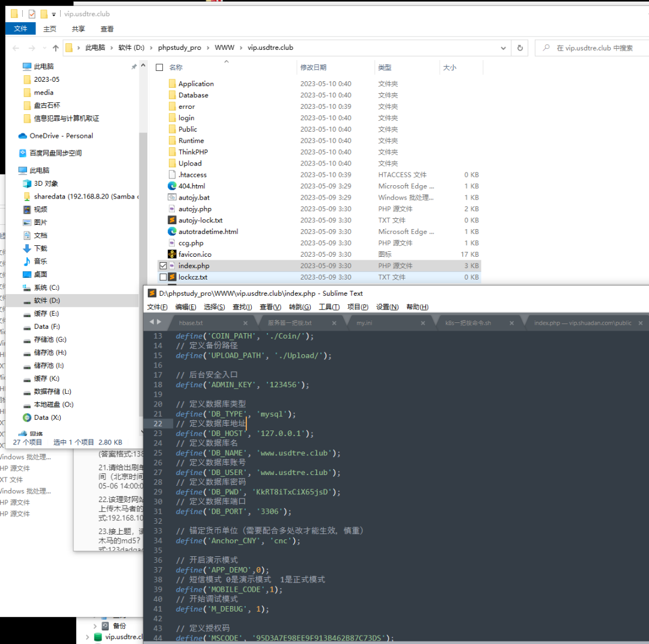Open 下载 downloads in sidebar

(x=35, y=248)
